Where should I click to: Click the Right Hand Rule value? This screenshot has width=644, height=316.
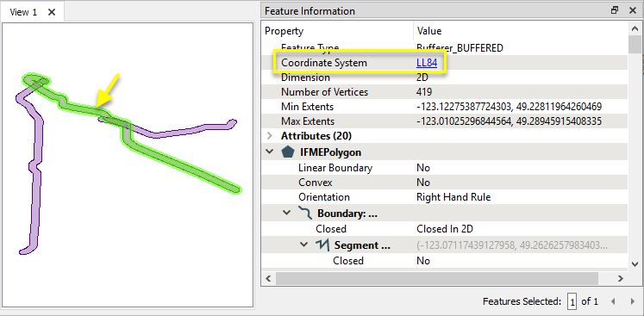[x=453, y=197]
